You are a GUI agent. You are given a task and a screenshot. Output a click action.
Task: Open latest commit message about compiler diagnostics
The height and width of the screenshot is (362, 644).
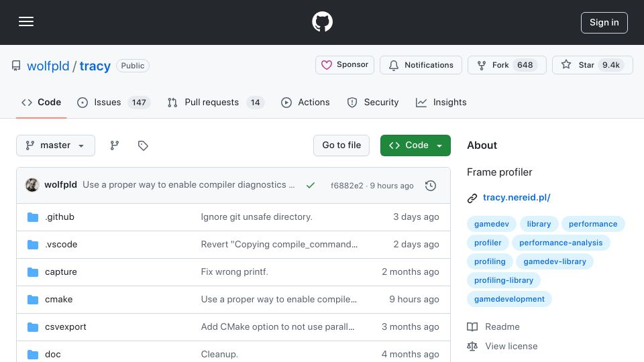(189, 185)
